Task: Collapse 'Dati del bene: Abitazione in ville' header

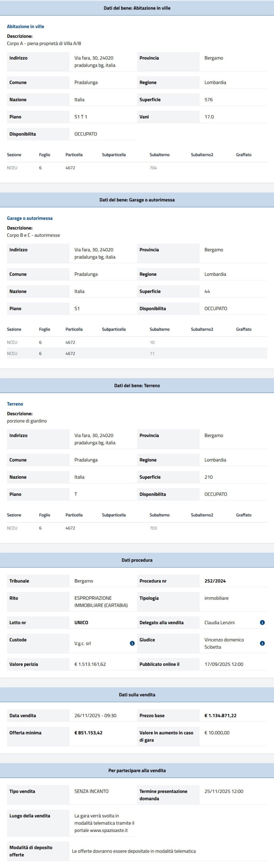Action: coord(137,8)
